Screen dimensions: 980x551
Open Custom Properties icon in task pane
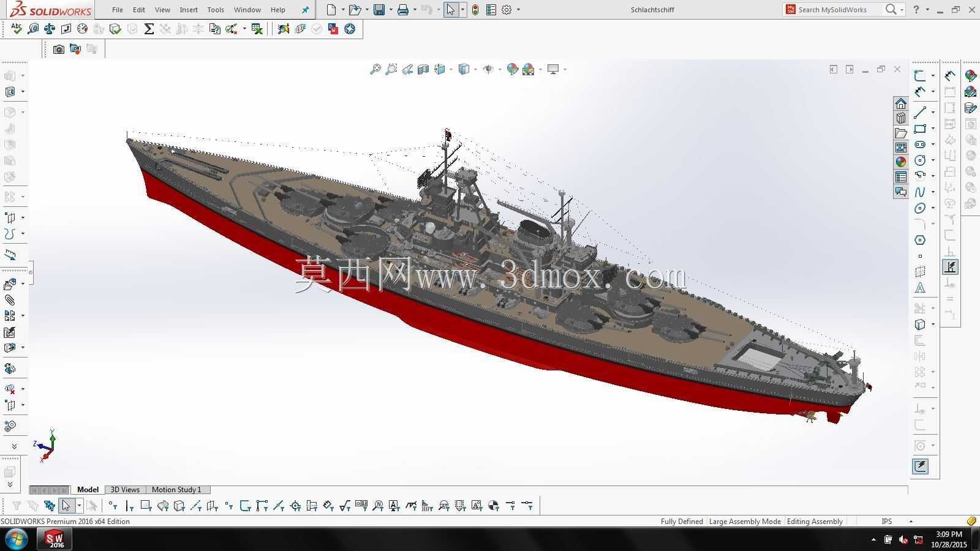[900, 177]
